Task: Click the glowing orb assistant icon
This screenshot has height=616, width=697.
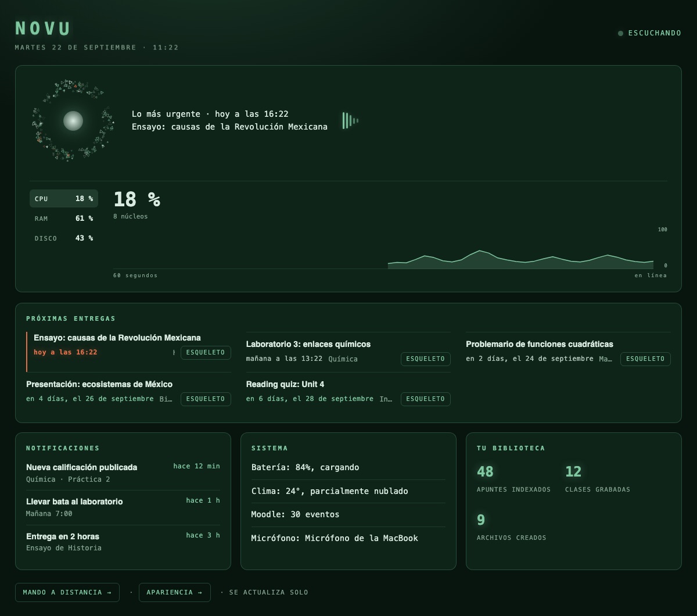Action: pyautogui.click(x=73, y=121)
